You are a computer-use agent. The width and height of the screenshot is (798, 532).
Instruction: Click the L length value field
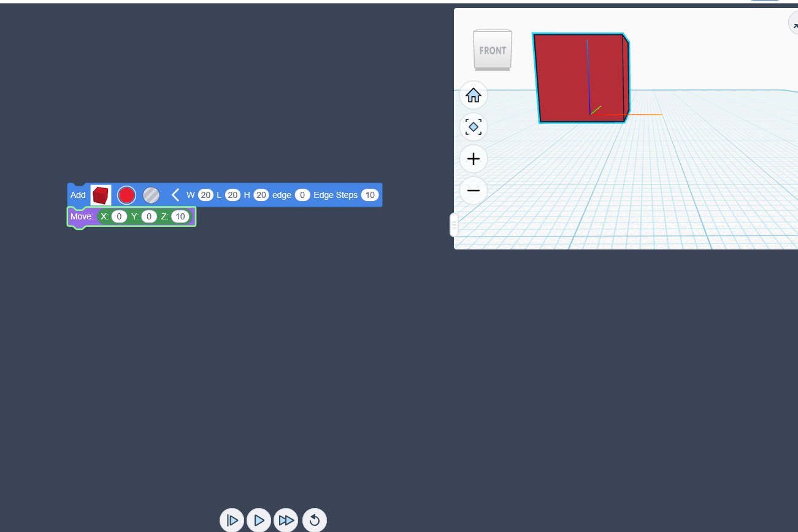(x=232, y=195)
